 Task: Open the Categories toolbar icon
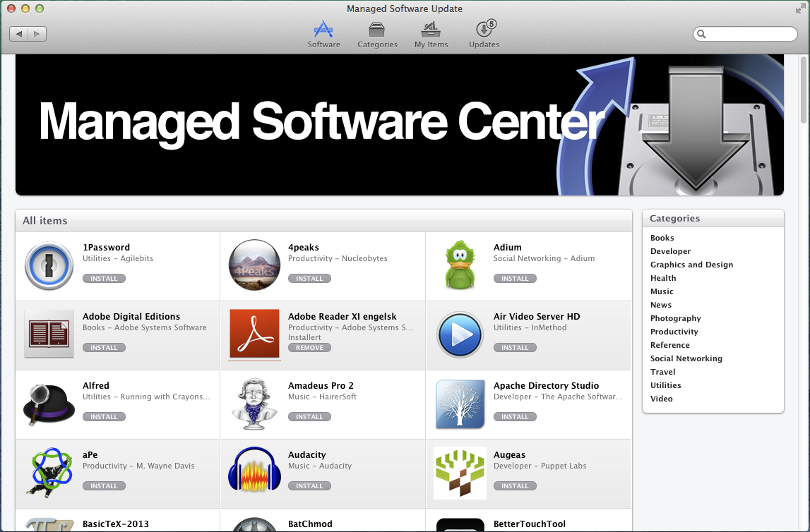[x=377, y=35]
